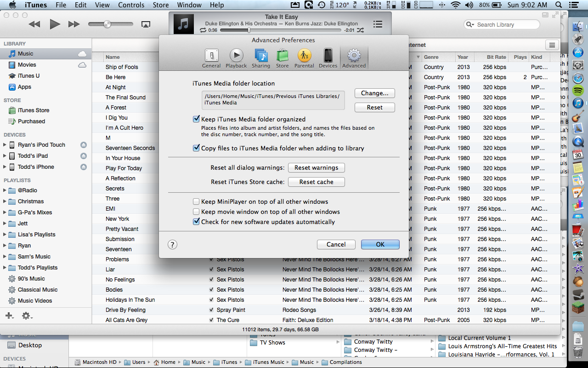Open the View menu
588x368 pixels.
point(102,5)
